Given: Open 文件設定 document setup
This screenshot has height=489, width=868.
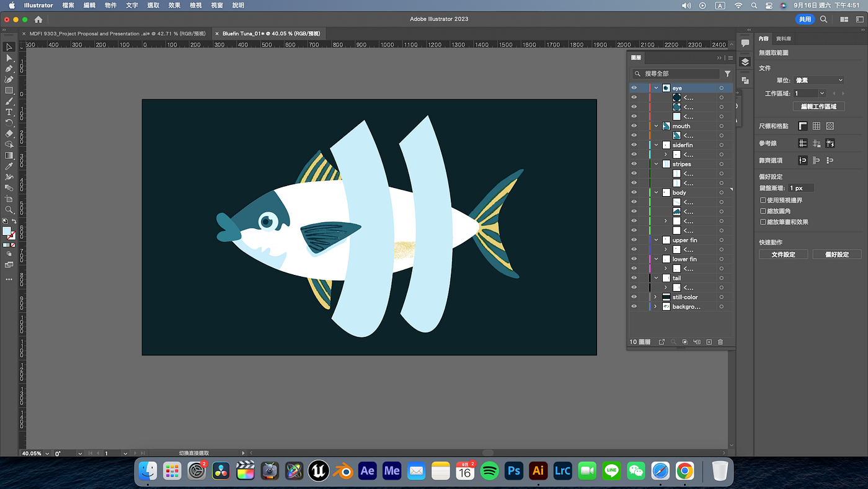Looking at the screenshot, I should [x=783, y=254].
